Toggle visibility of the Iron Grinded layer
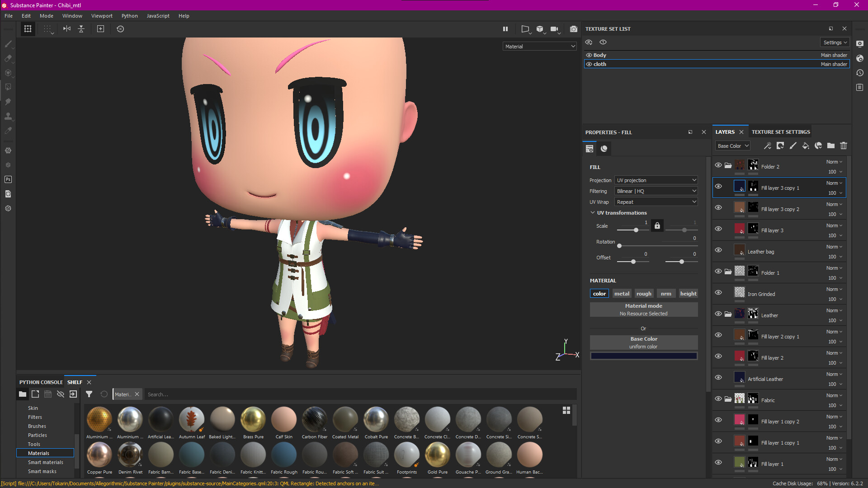Screen dimensions: 868x488 point(718,292)
